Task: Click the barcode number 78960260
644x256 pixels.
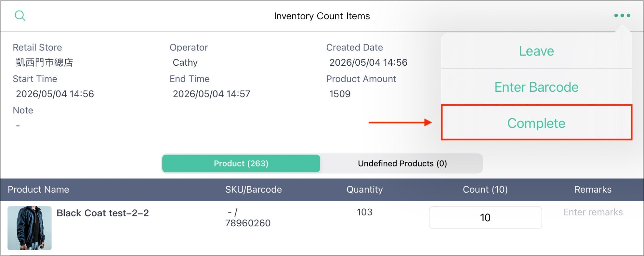Action: (248, 223)
